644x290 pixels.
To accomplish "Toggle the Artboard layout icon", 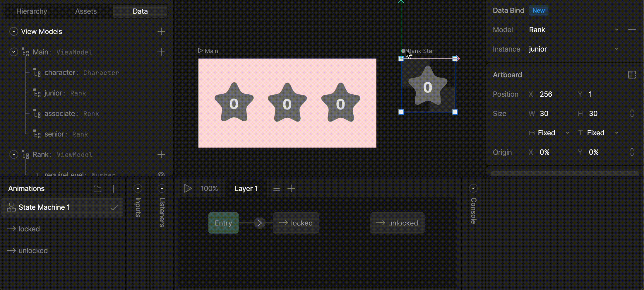I will (x=632, y=75).
